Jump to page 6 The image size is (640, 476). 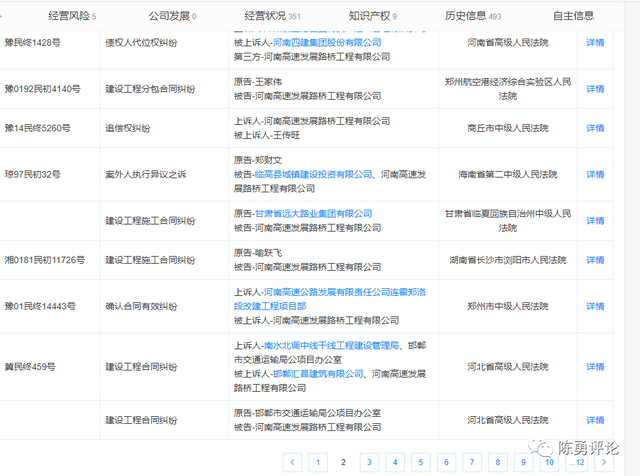(447, 462)
